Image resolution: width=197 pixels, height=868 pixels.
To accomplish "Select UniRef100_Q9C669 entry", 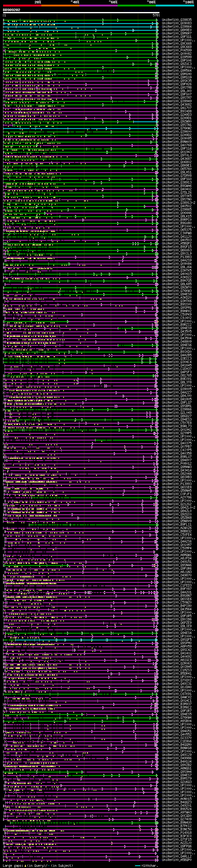I will pyautogui.click(x=177, y=47).
